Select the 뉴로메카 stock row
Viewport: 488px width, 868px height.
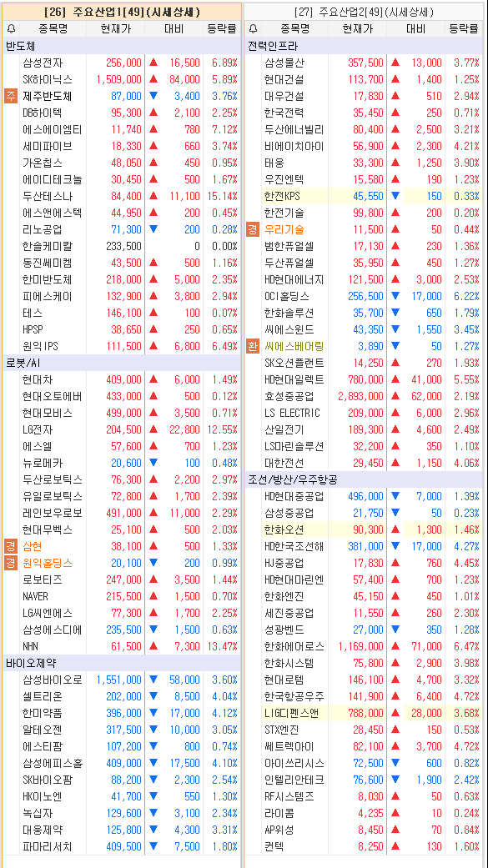(x=122, y=463)
